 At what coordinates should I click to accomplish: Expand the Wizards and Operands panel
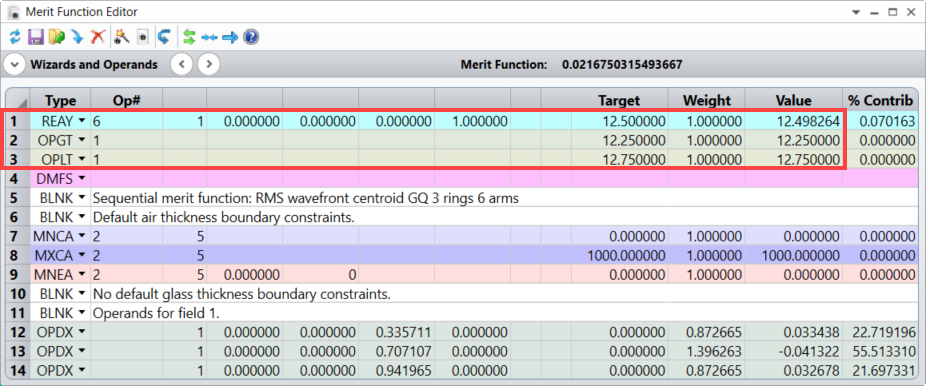coord(15,64)
